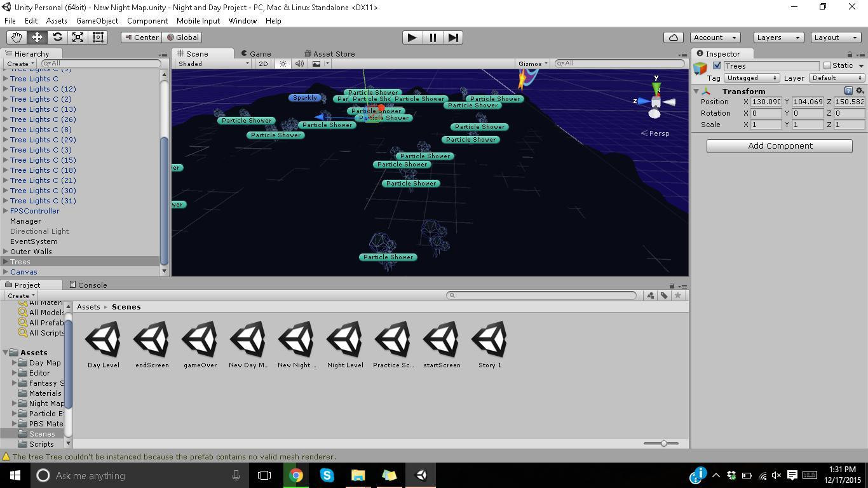Click the Pause button
The width and height of the screenshot is (868, 488).
[433, 37]
